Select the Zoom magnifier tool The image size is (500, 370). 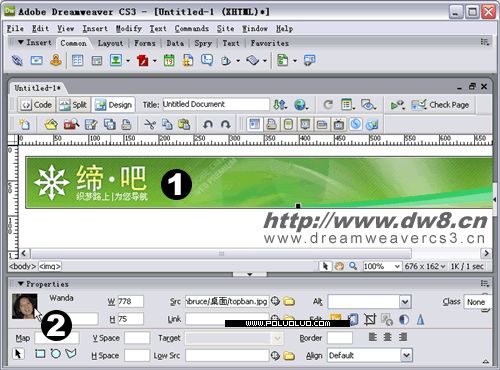coord(353,266)
